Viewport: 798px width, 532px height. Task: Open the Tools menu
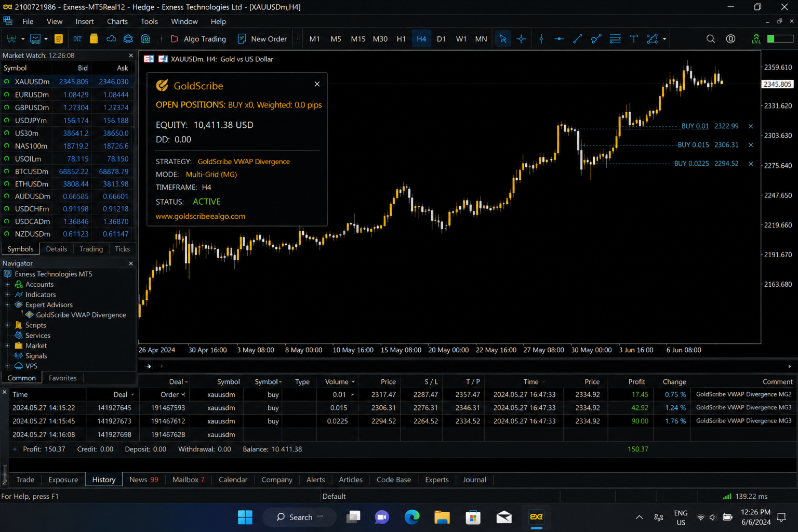(x=149, y=21)
